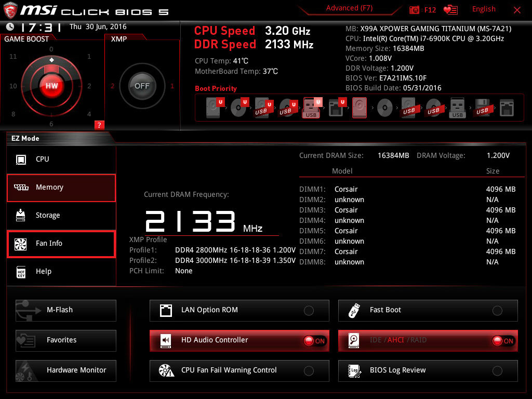Image resolution: width=532 pixels, height=399 pixels.
Task: Launch M-Flash
Action: click(x=66, y=311)
